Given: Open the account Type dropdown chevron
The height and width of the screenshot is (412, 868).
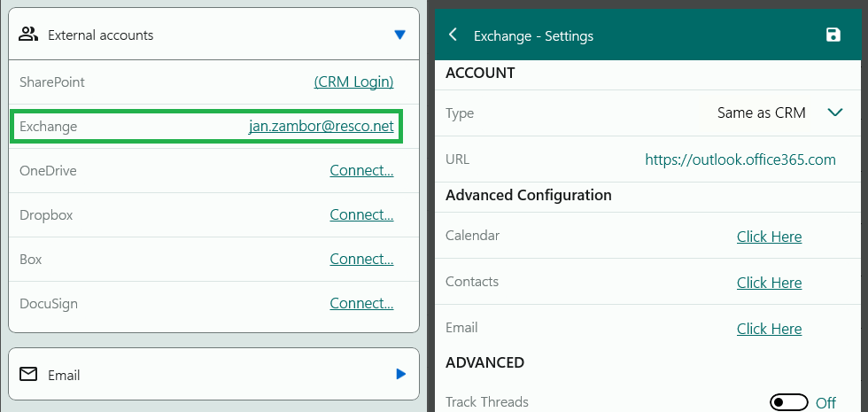Looking at the screenshot, I should tap(834, 113).
